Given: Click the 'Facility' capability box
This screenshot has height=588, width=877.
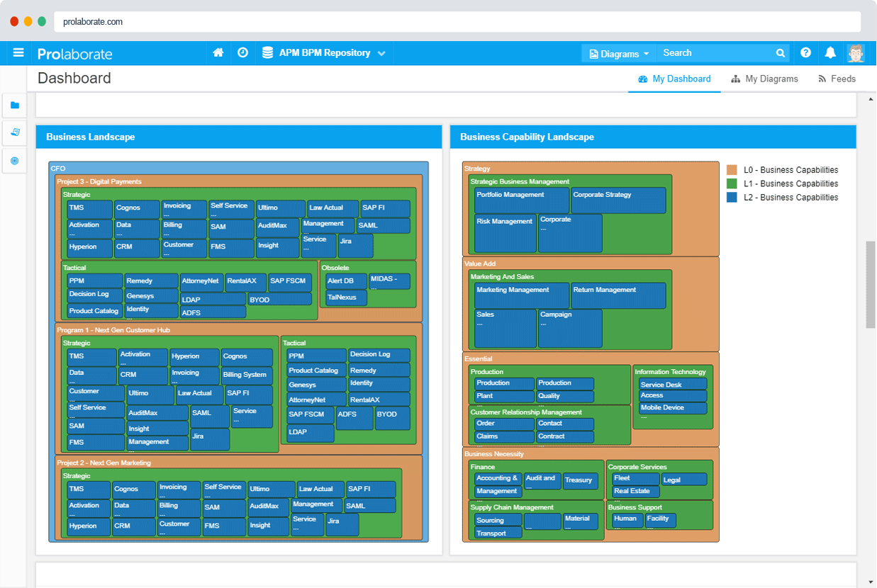Looking at the screenshot, I should click(x=659, y=521).
